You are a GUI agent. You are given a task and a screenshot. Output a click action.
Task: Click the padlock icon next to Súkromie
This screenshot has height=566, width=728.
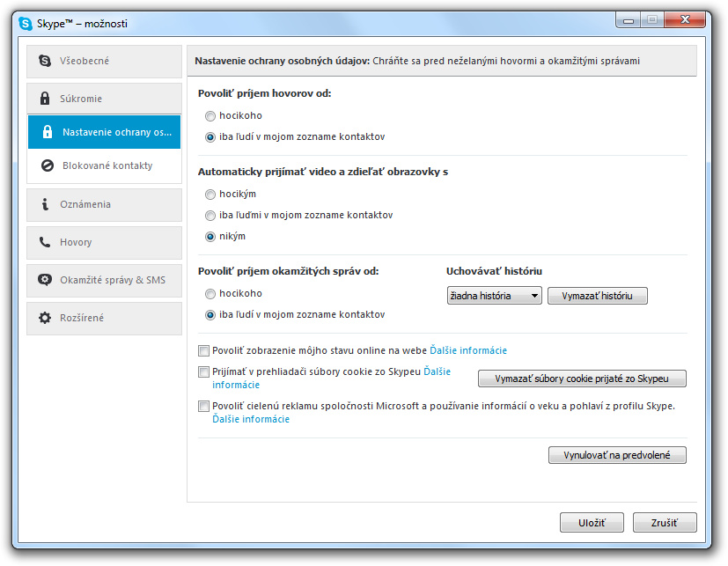(45, 99)
